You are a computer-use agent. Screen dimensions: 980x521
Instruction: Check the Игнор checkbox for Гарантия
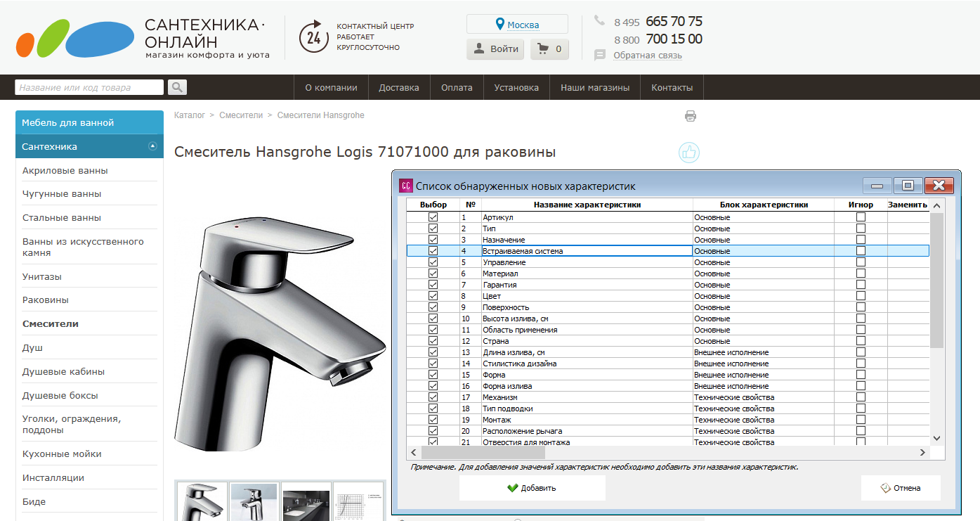pyautogui.click(x=861, y=285)
